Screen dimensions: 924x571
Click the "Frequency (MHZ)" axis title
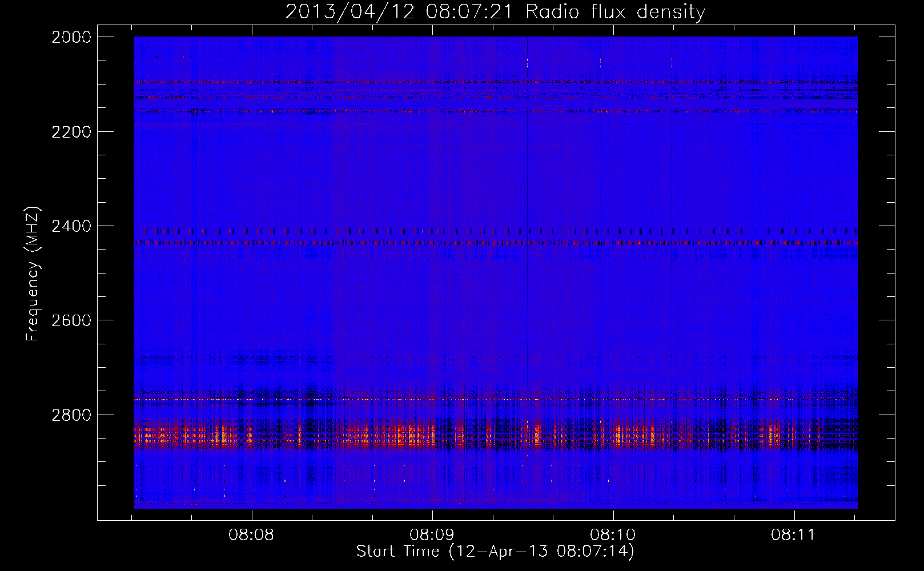(33, 274)
